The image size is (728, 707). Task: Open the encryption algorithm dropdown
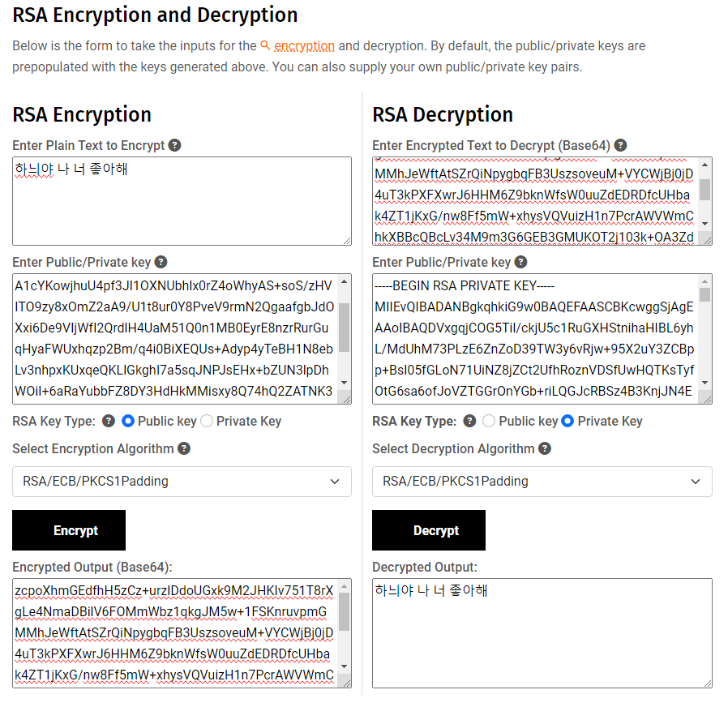[182, 482]
